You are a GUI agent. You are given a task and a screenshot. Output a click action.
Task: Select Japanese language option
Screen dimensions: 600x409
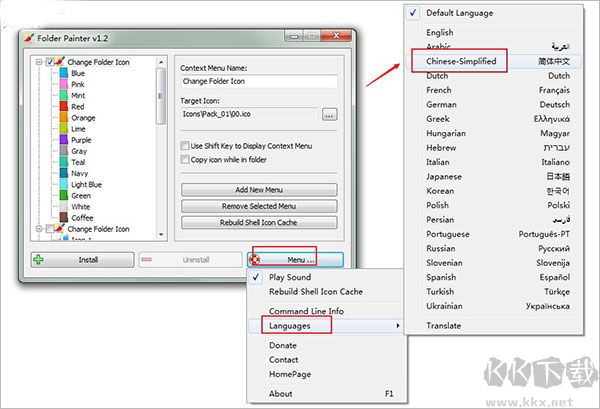click(494, 176)
